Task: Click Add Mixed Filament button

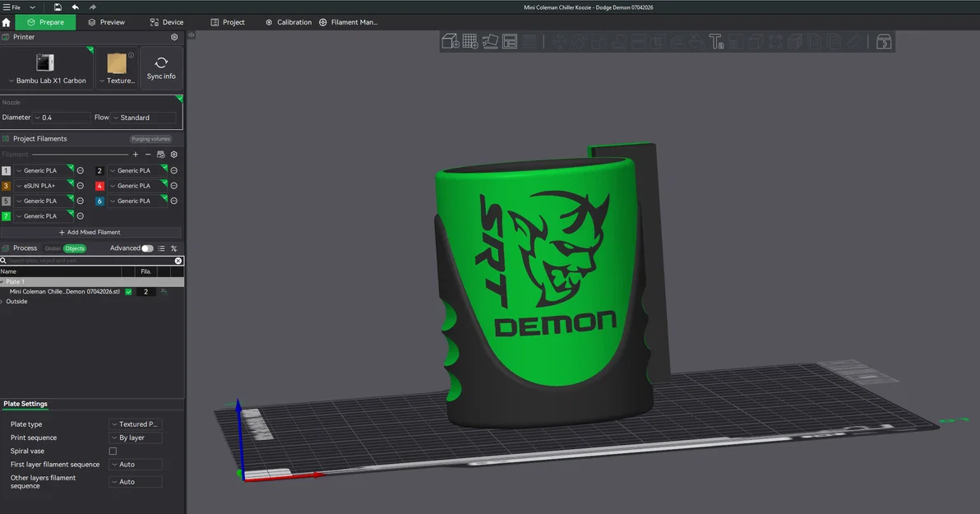Action: pyautogui.click(x=90, y=232)
